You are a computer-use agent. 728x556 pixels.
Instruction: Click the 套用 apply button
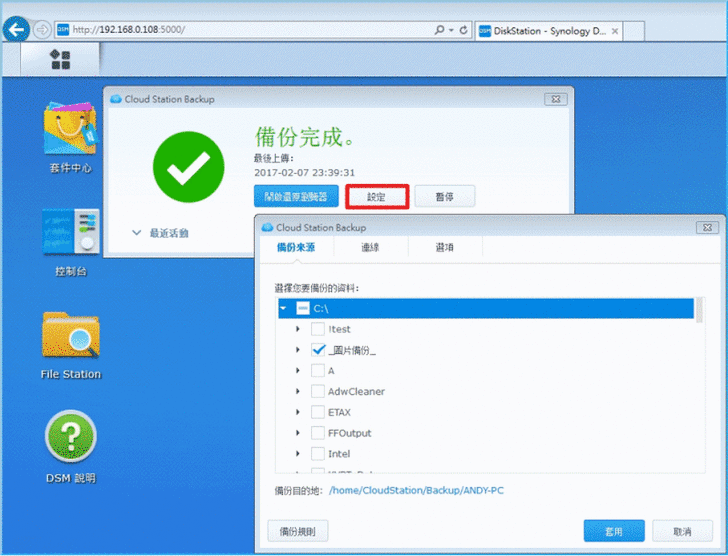(614, 531)
